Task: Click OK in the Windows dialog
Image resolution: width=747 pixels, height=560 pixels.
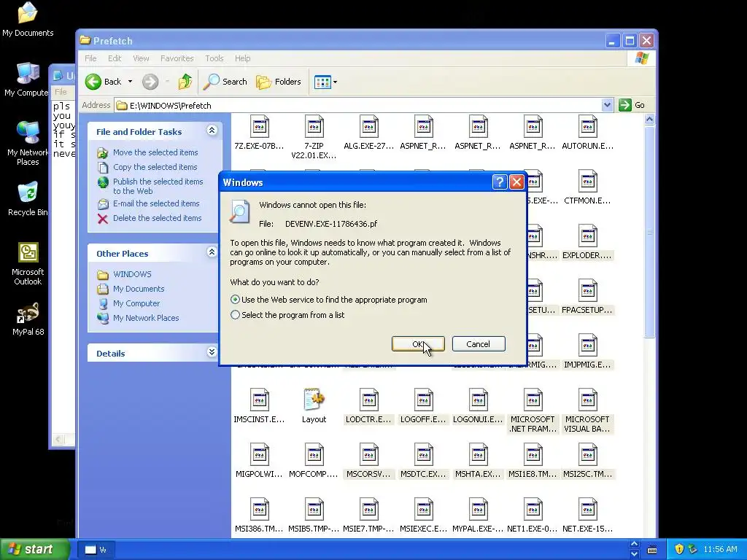Action: pos(418,344)
